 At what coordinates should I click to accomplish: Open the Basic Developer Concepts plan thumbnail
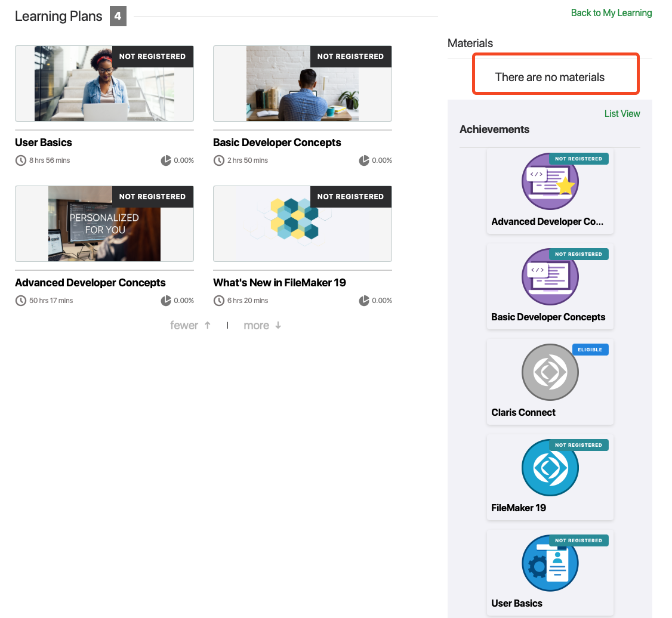303,84
